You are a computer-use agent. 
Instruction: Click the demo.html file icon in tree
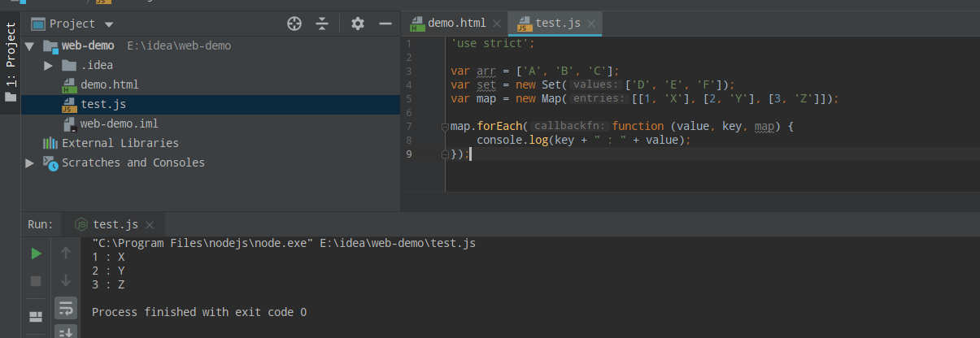click(69, 84)
